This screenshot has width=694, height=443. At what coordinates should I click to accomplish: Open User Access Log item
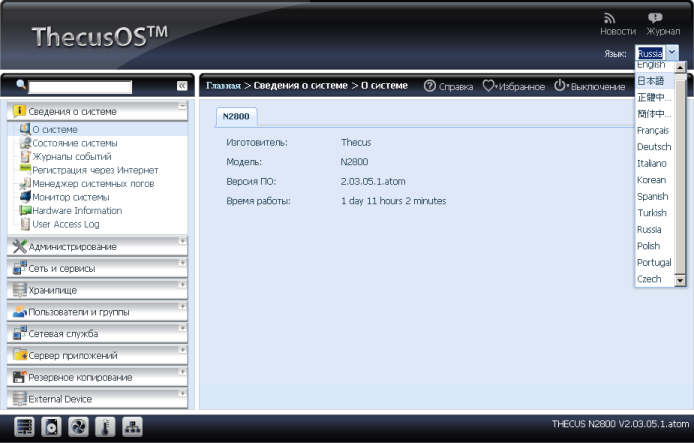[x=66, y=224]
